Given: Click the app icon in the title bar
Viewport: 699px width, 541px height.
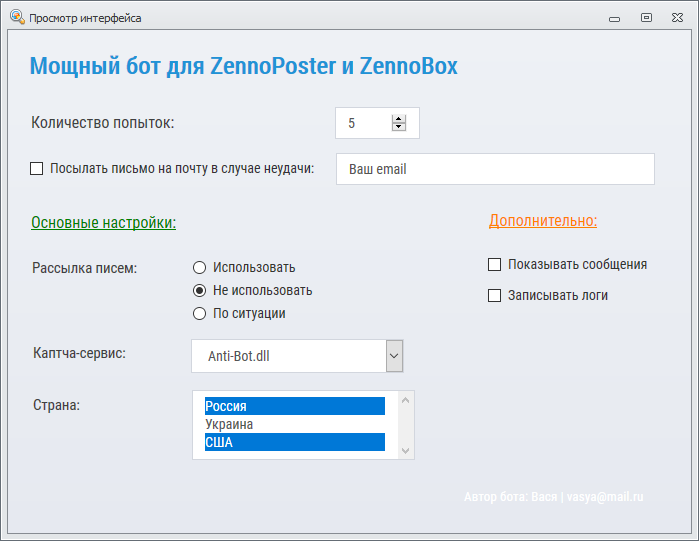Looking at the screenshot, I should coord(17,17).
